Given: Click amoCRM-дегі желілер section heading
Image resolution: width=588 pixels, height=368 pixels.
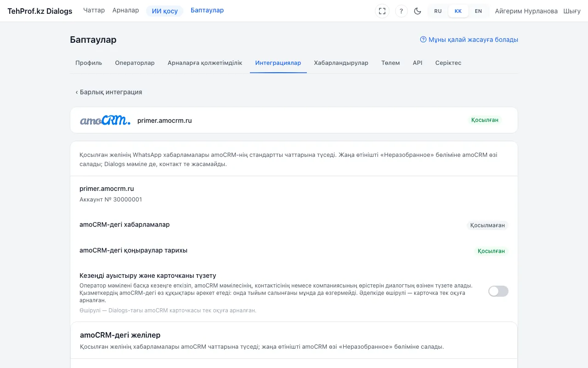Looking at the screenshot, I should (x=120, y=335).
